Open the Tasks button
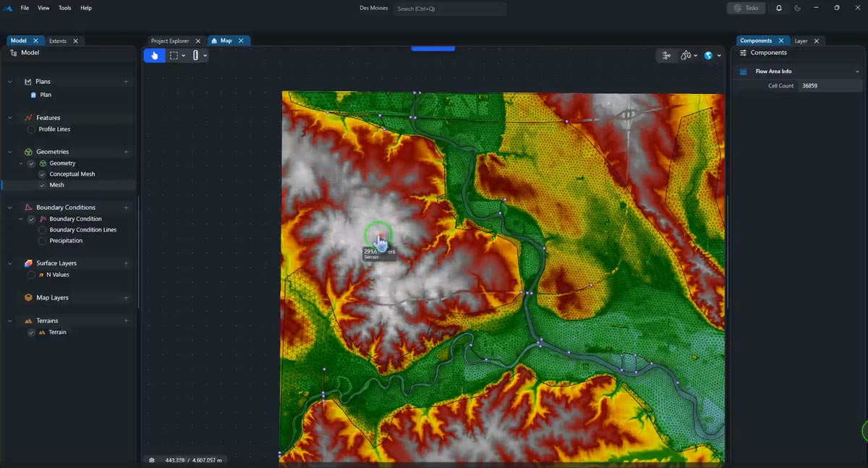This screenshot has height=468, width=868. click(x=746, y=8)
